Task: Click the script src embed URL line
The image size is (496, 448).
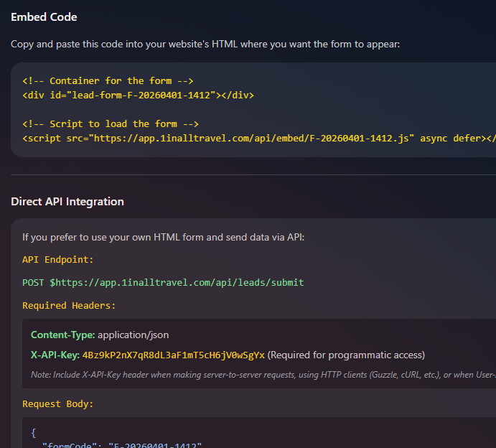Action: pos(259,139)
